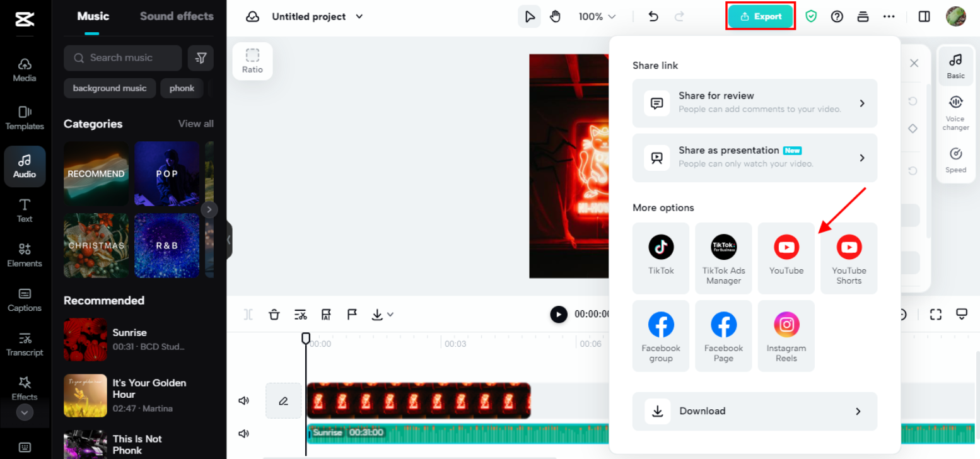The width and height of the screenshot is (980, 459).
Task: Click the pencil edit cover button
Action: pyautogui.click(x=283, y=400)
